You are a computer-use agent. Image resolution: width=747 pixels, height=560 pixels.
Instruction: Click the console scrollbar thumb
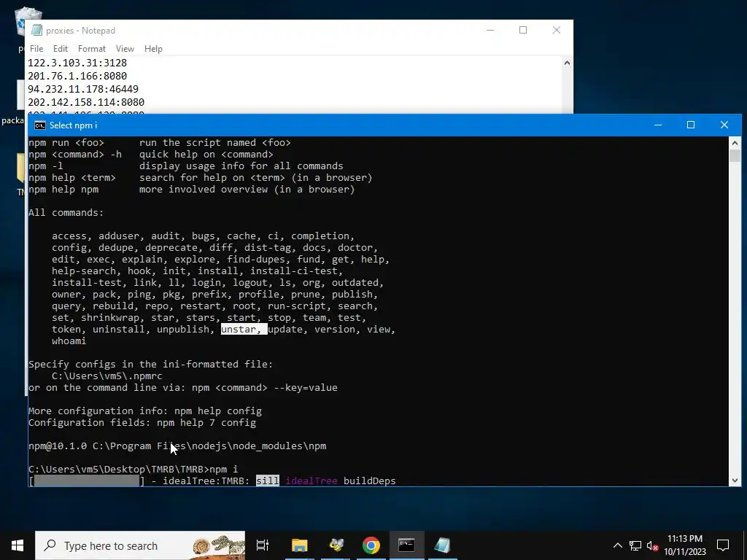coord(735,156)
